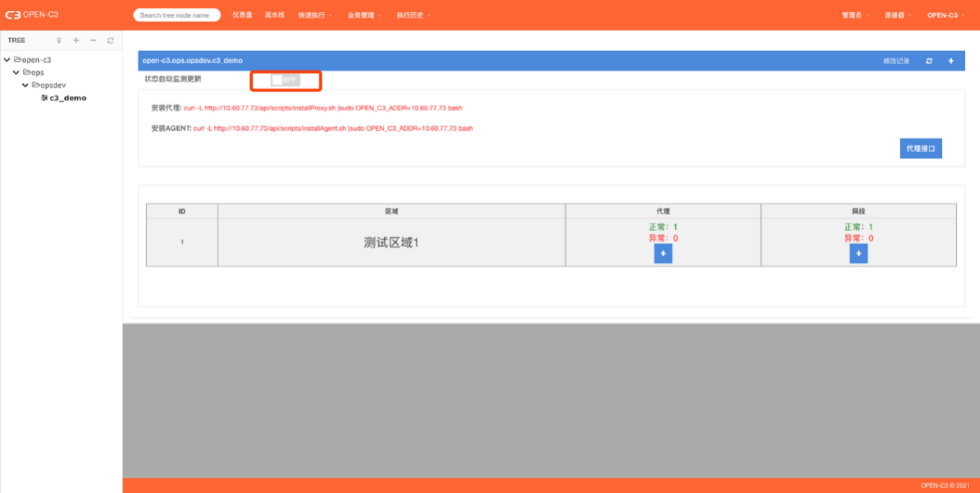
Task: Click the tree locate pin icon
Action: [x=59, y=40]
